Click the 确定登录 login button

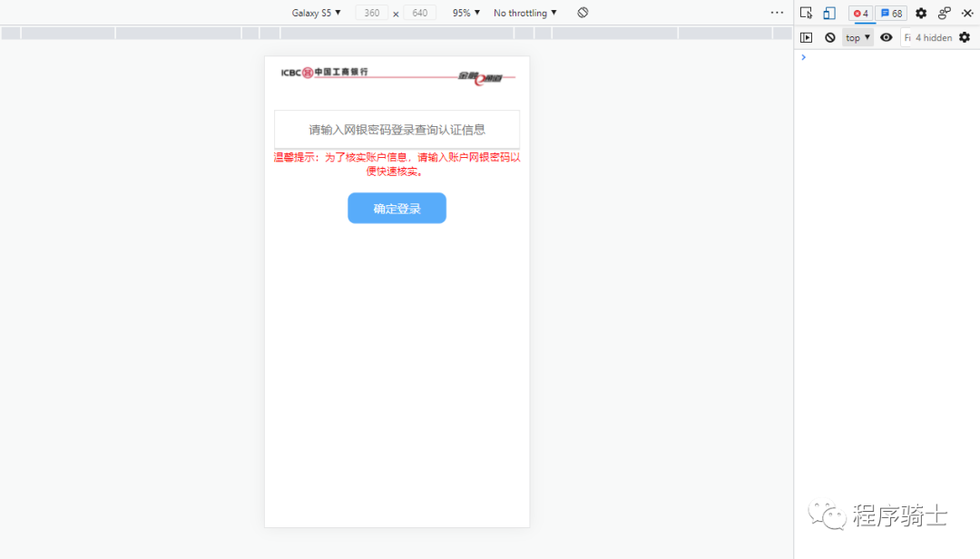coord(397,208)
